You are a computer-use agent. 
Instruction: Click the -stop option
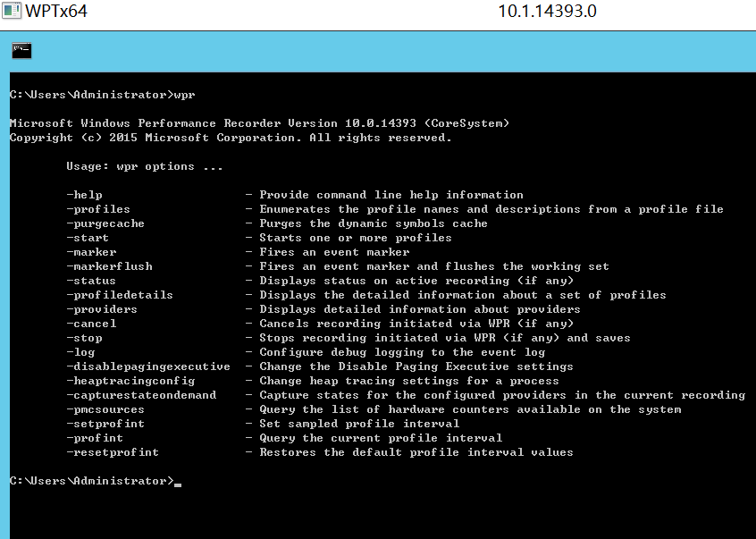click(84, 338)
